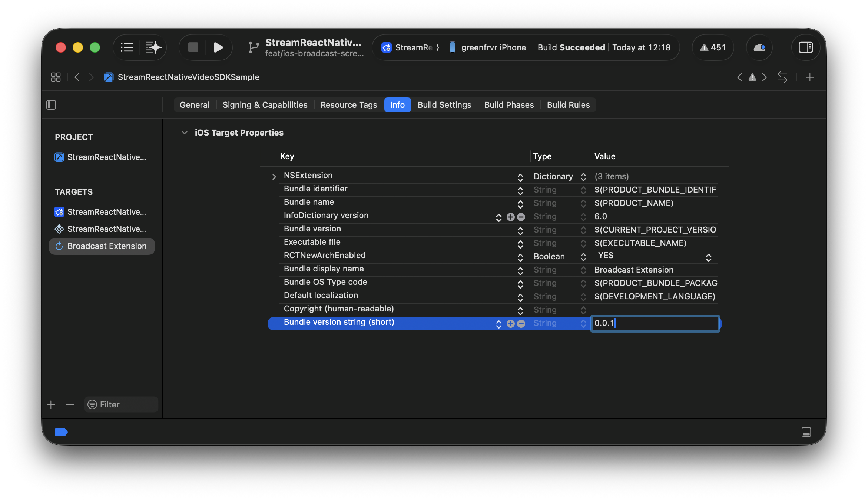Add a new editor pane
The height and width of the screenshot is (500, 868).
point(810,77)
